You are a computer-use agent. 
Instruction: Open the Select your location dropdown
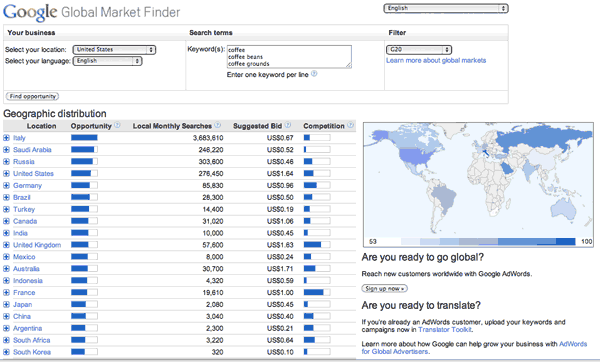pos(114,49)
